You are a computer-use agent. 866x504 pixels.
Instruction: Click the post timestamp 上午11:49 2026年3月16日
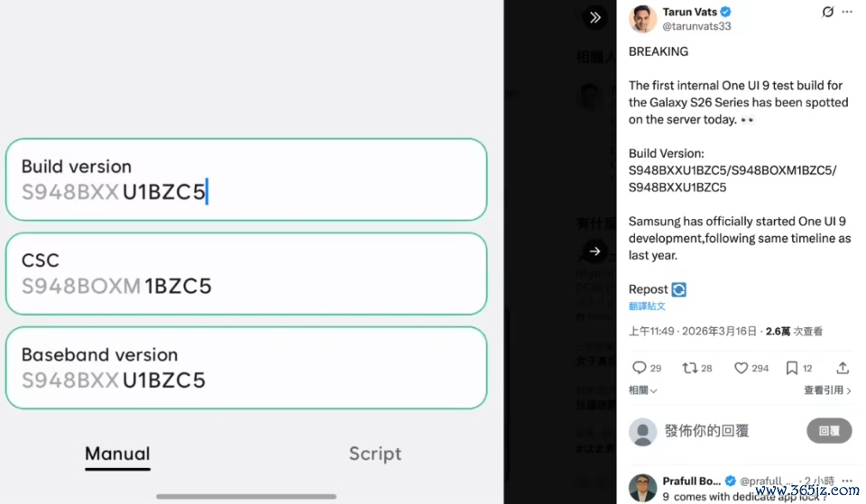pyautogui.click(x=693, y=331)
